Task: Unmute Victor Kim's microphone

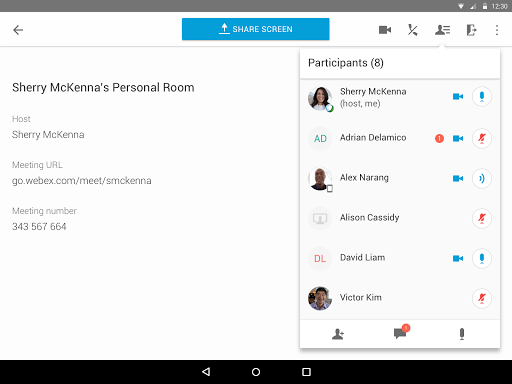Action: pos(482,298)
